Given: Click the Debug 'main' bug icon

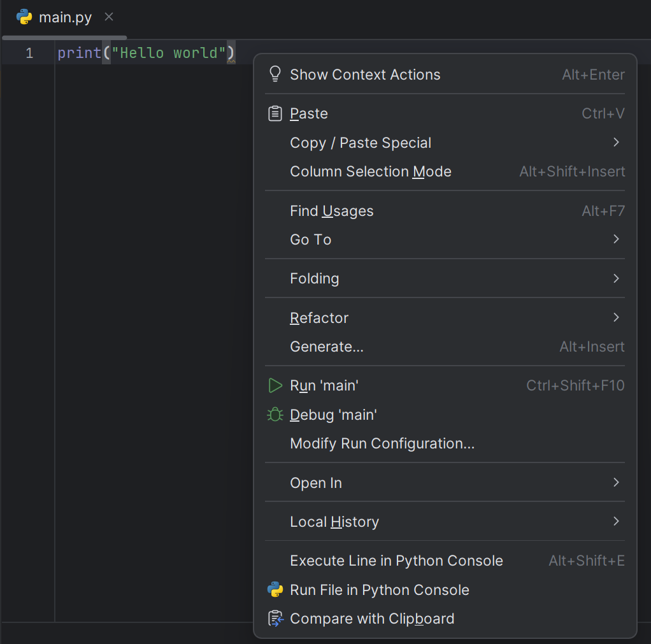Looking at the screenshot, I should [275, 415].
